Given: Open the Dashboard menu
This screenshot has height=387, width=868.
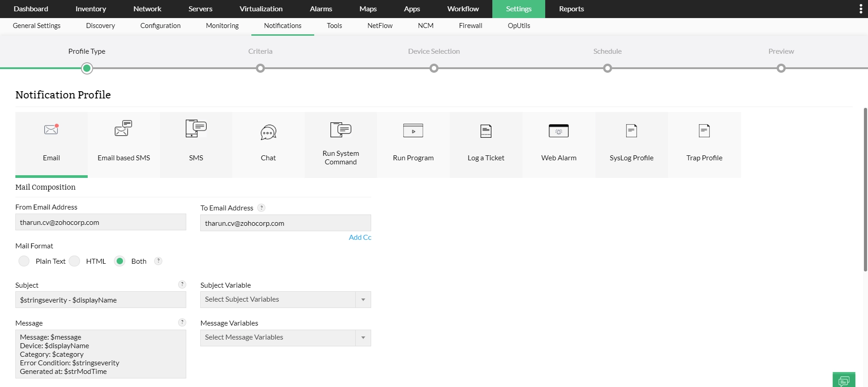Looking at the screenshot, I should pyautogui.click(x=31, y=9).
